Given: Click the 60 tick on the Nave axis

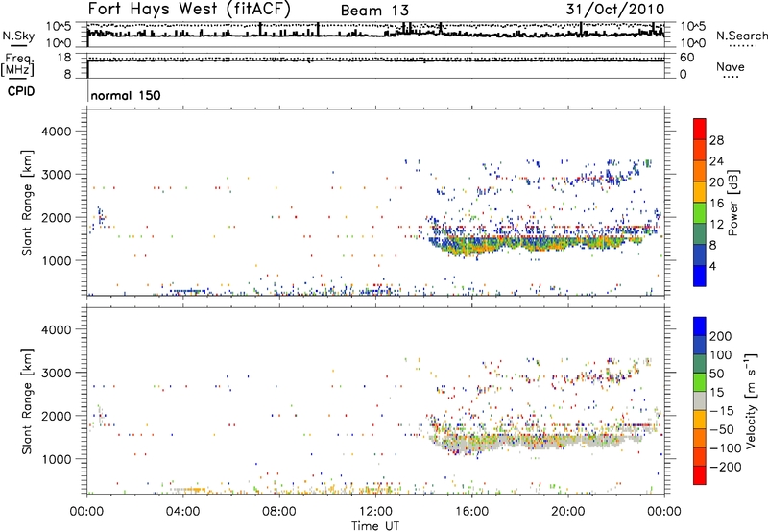Looking at the screenshot, I should click(x=686, y=58).
